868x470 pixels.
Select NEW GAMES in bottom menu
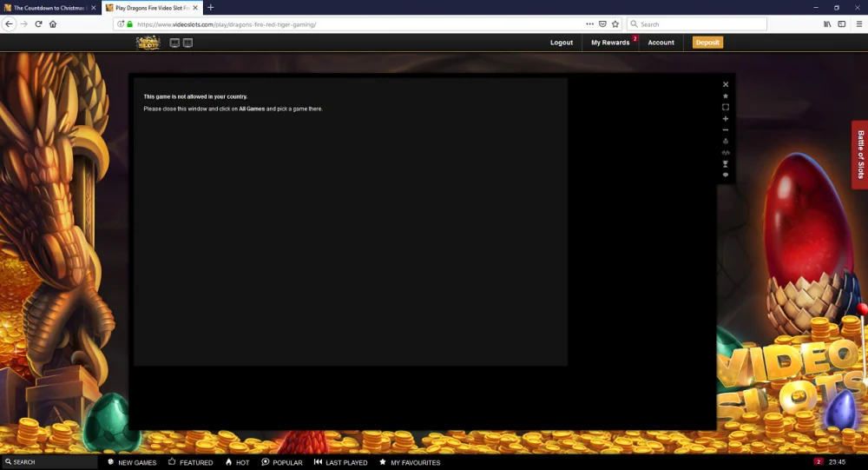132,462
